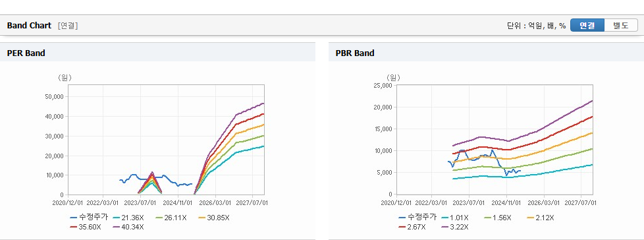This screenshot has width=644, height=240.
Task: Toggle 26.11X series in PER legend
Action: (x=171, y=218)
